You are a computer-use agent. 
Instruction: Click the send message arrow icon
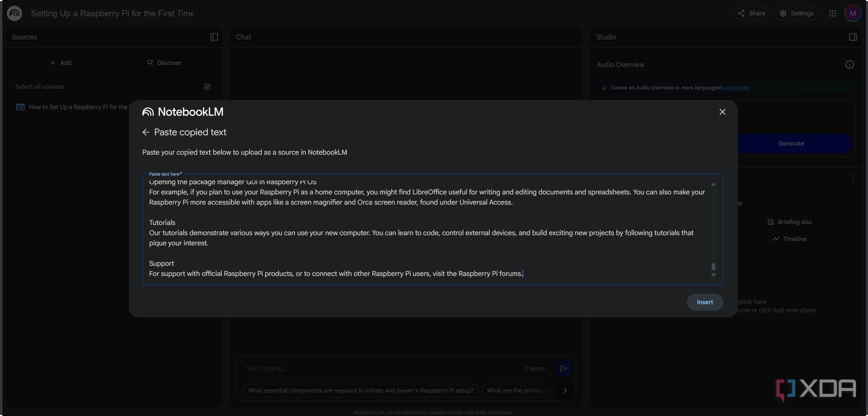[x=563, y=368]
